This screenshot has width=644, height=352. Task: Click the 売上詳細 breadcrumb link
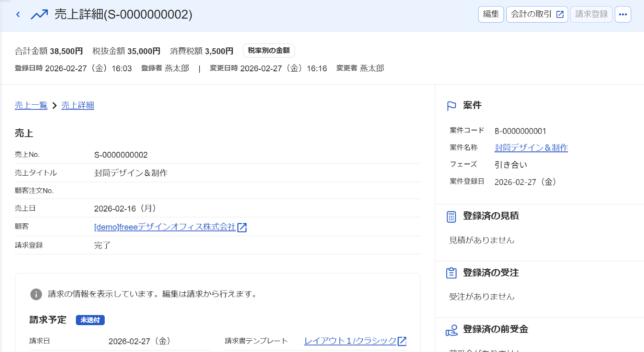(x=78, y=106)
